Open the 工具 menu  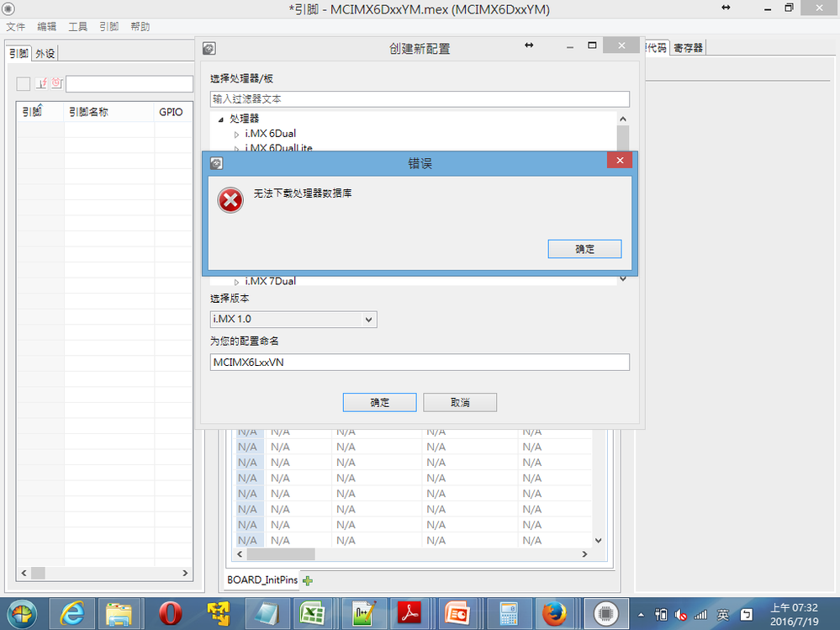[x=77, y=27]
